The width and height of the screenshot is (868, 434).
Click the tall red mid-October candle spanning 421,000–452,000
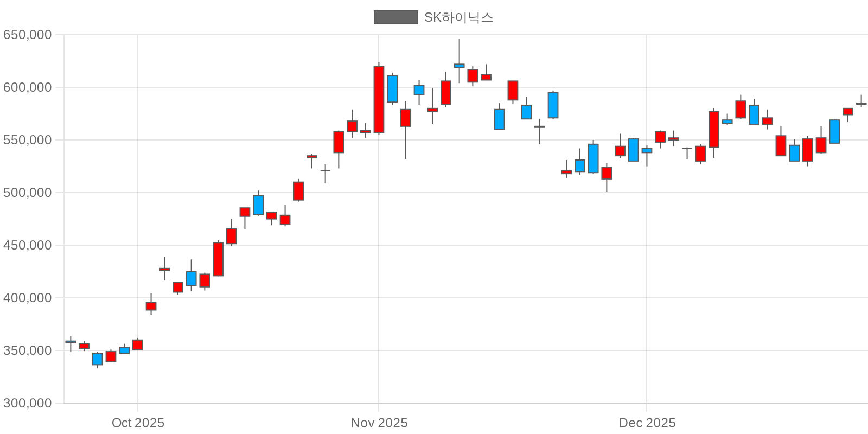218,259
